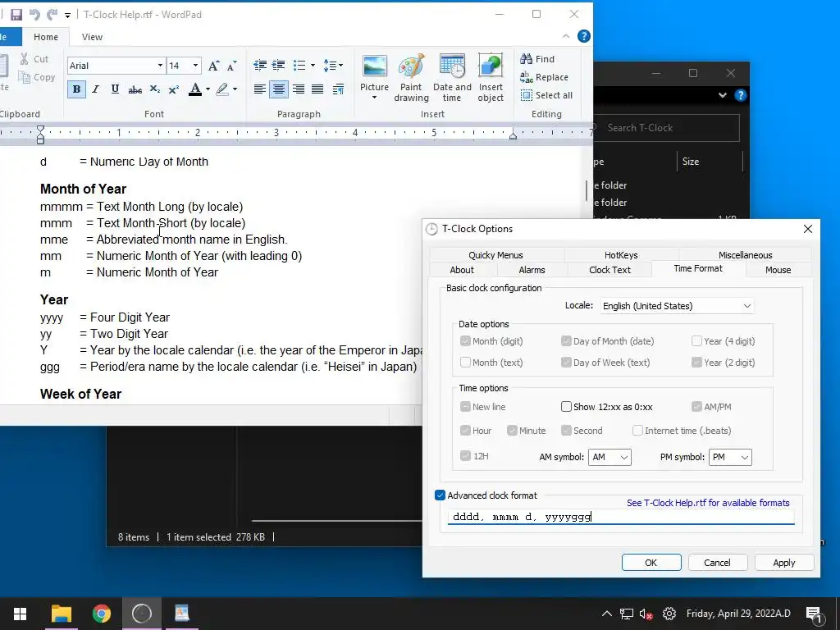Click the Grow font icon
This screenshot has height=630, width=840.
click(x=213, y=66)
